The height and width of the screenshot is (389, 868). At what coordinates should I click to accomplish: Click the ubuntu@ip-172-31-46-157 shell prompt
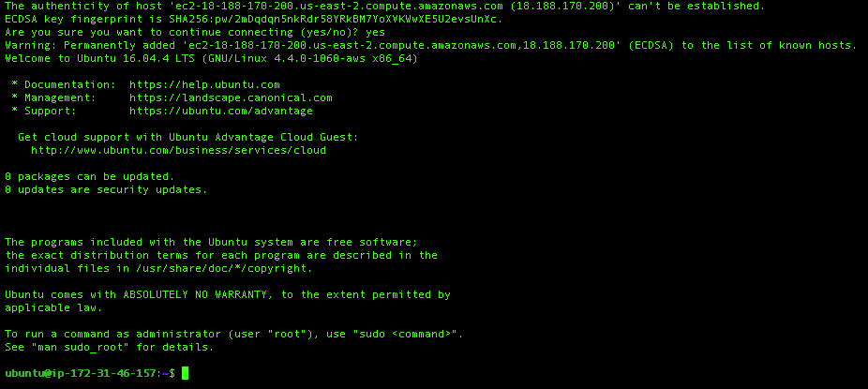(90, 373)
